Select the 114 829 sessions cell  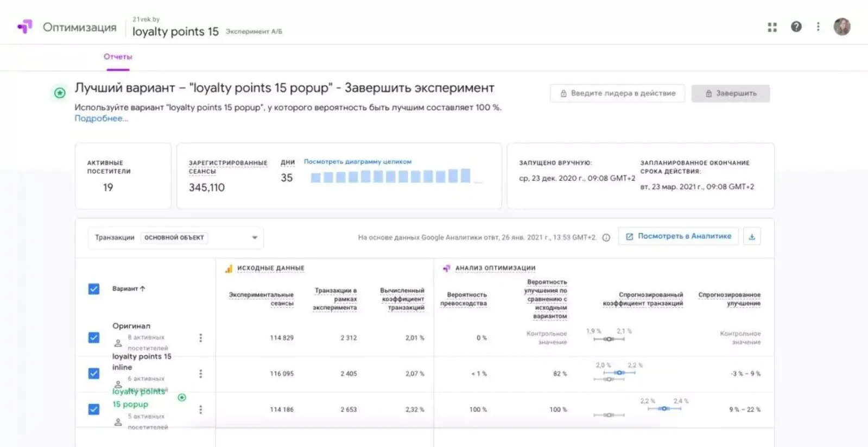tap(282, 338)
